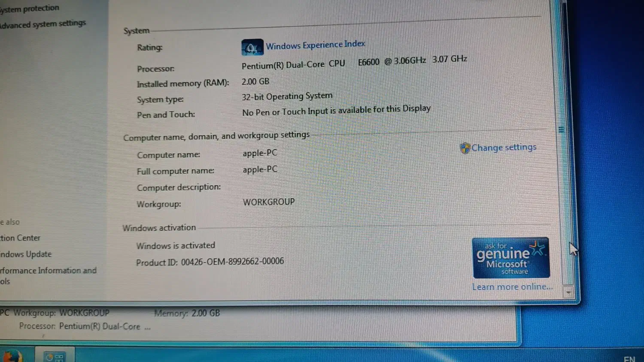Select the Workgroup value "WORKGROUP" in System window

(x=269, y=202)
